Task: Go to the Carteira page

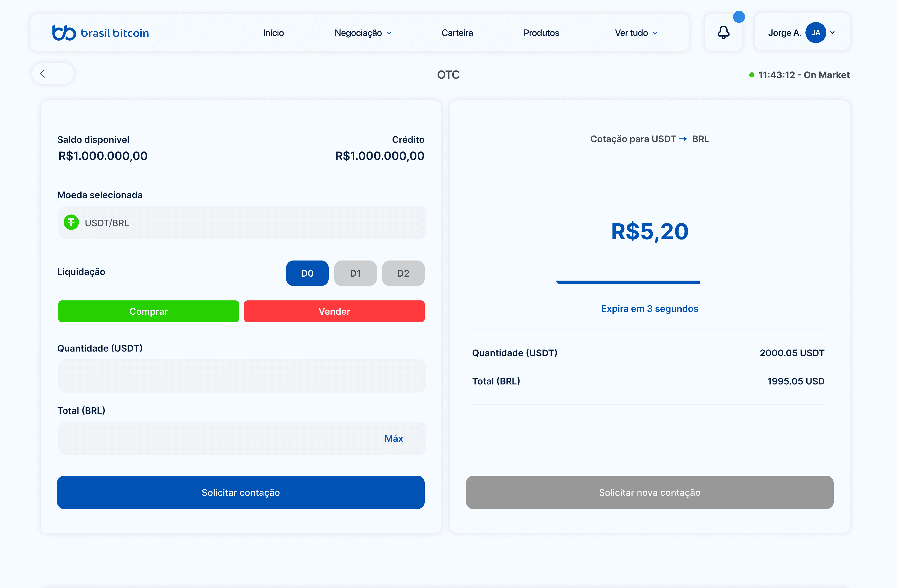Action: [457, 33]
